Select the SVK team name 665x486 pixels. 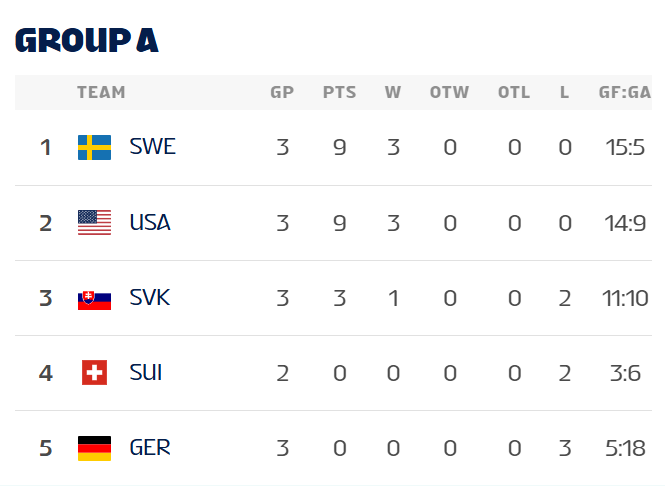point(150,297)
